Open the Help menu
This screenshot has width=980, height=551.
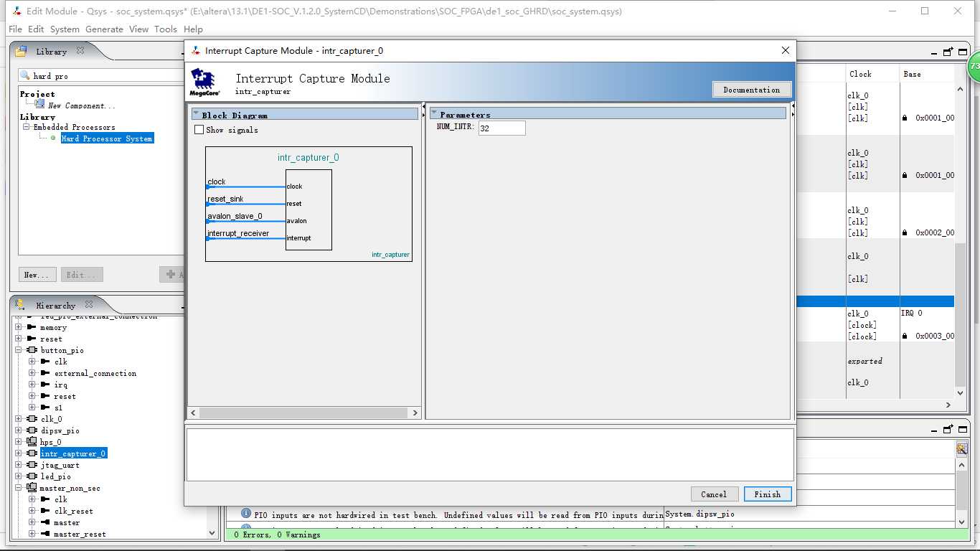coord(193,29)
